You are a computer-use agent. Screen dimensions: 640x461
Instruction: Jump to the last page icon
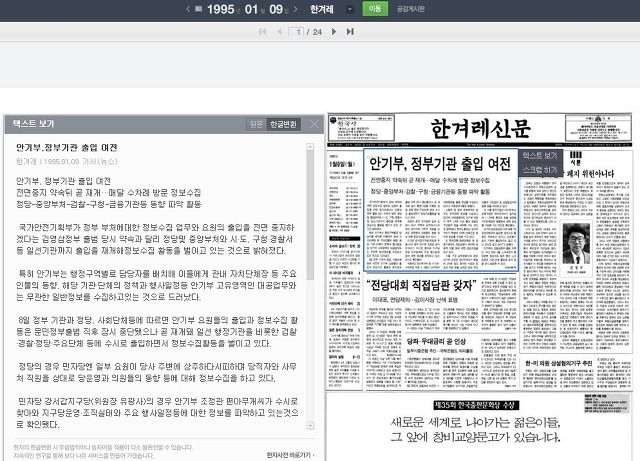[350, 31]
